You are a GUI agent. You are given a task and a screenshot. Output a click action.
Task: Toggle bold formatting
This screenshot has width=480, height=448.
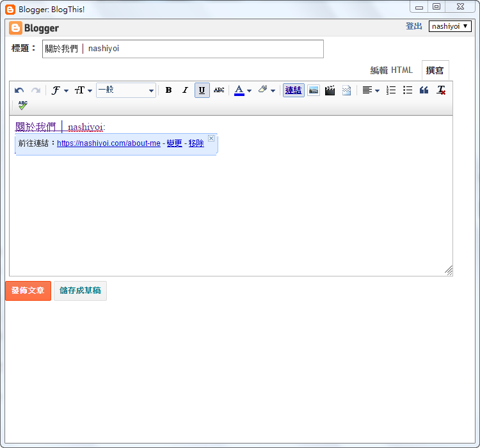click(x=168, y=90)
